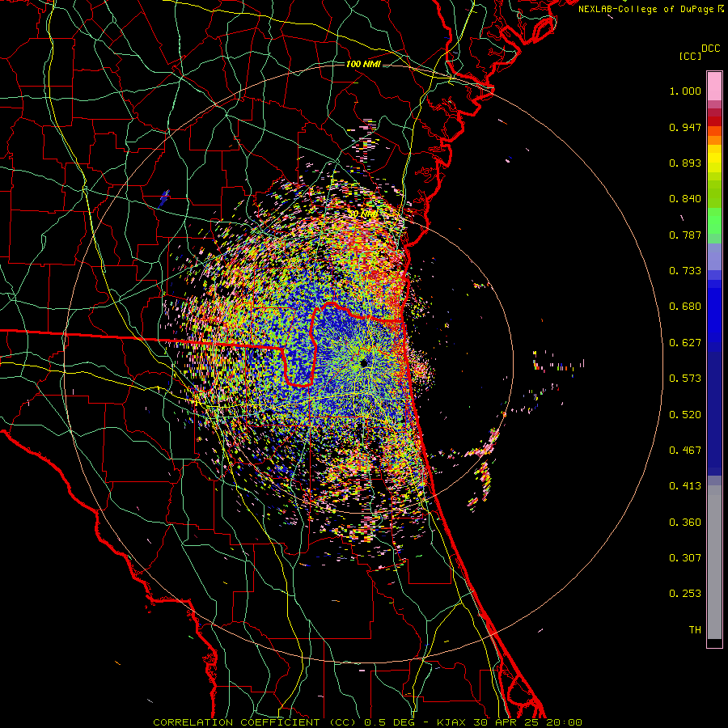Click the 0.413 scale value
728x728 pixels.
(x=685, y=486)
